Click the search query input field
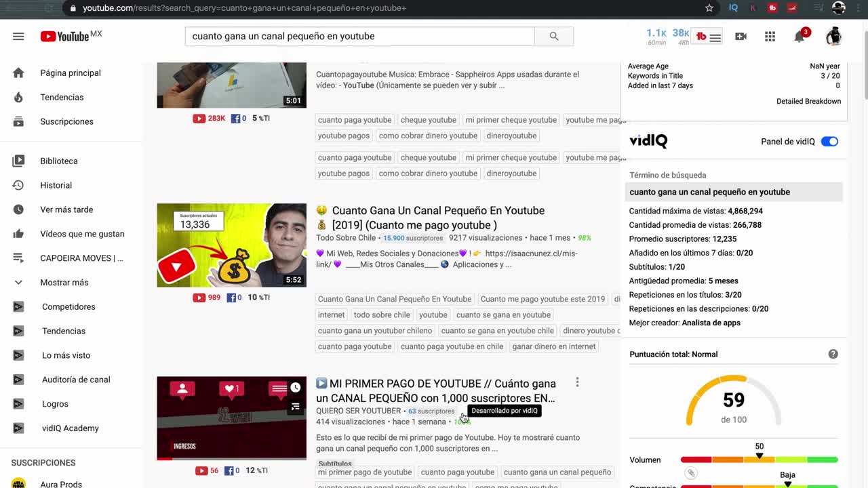Screen dimensions: 868x488 (359, 36)
